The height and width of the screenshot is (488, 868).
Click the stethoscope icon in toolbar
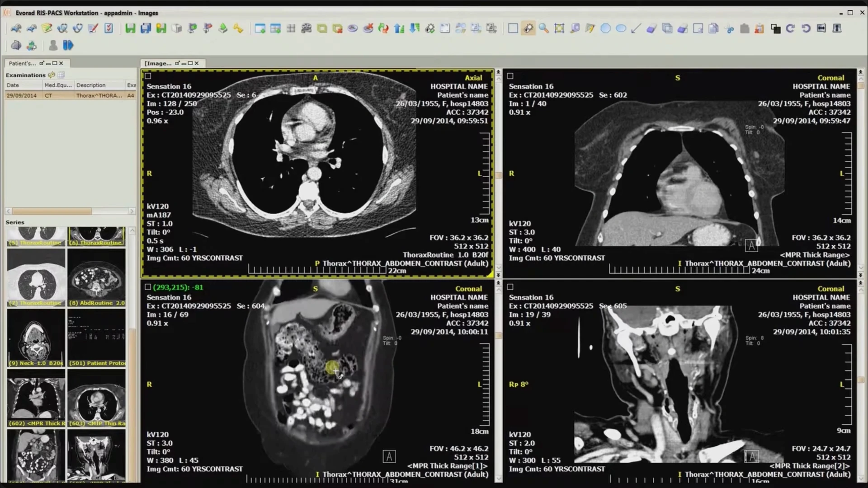pos(77,28)
